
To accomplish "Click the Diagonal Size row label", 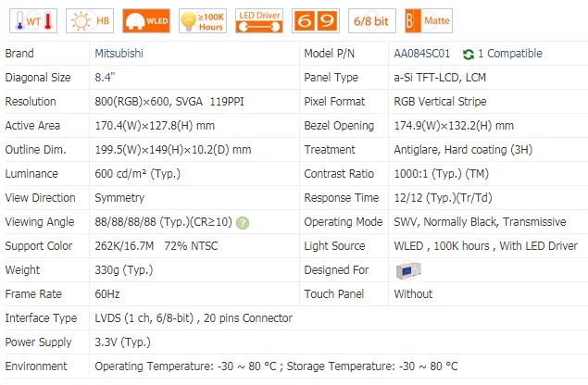I will 38,78.
